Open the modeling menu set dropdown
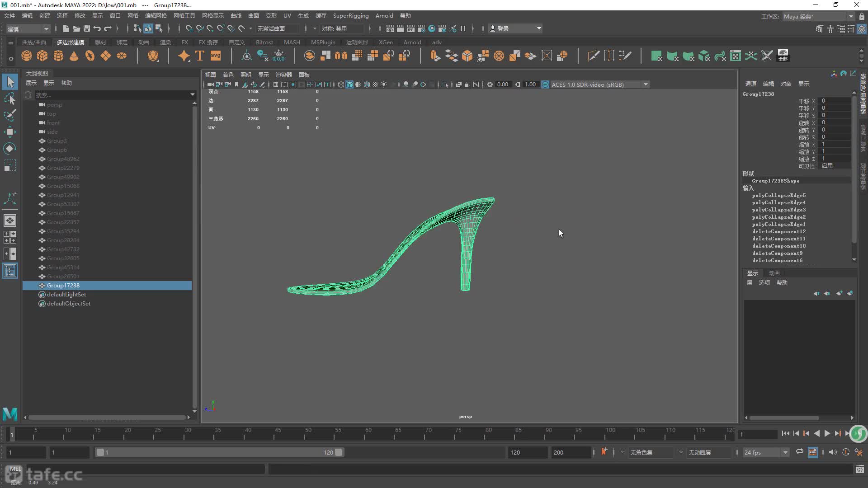Viewport: 868px width, 488px height. point(28,28)
